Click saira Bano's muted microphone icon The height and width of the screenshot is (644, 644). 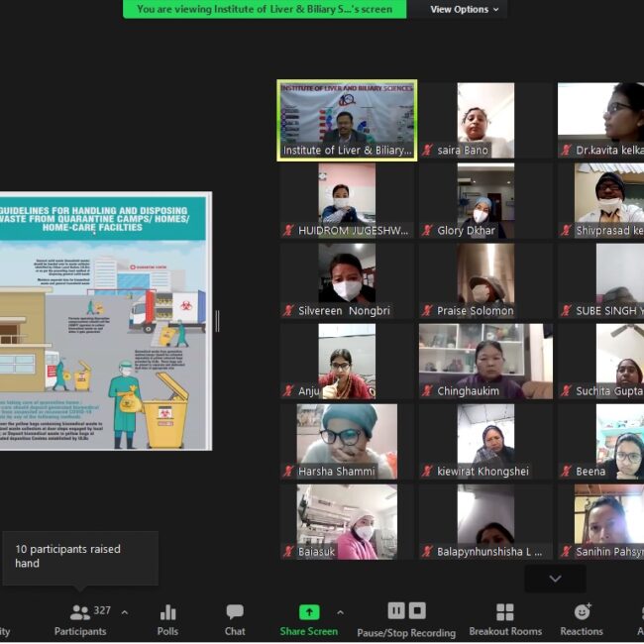(x=427, y=151)
